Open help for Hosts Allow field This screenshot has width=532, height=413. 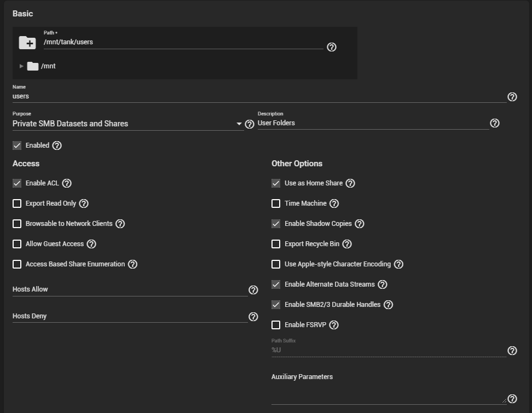click(x=253, y=290)
